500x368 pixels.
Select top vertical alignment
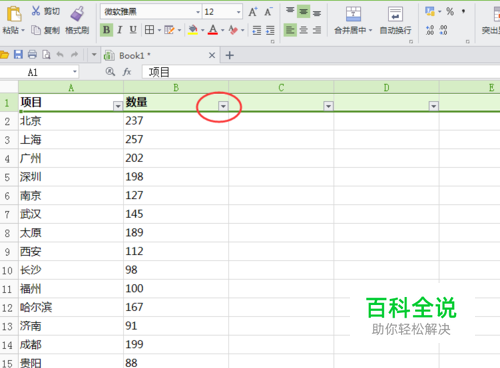coord(290,11)
